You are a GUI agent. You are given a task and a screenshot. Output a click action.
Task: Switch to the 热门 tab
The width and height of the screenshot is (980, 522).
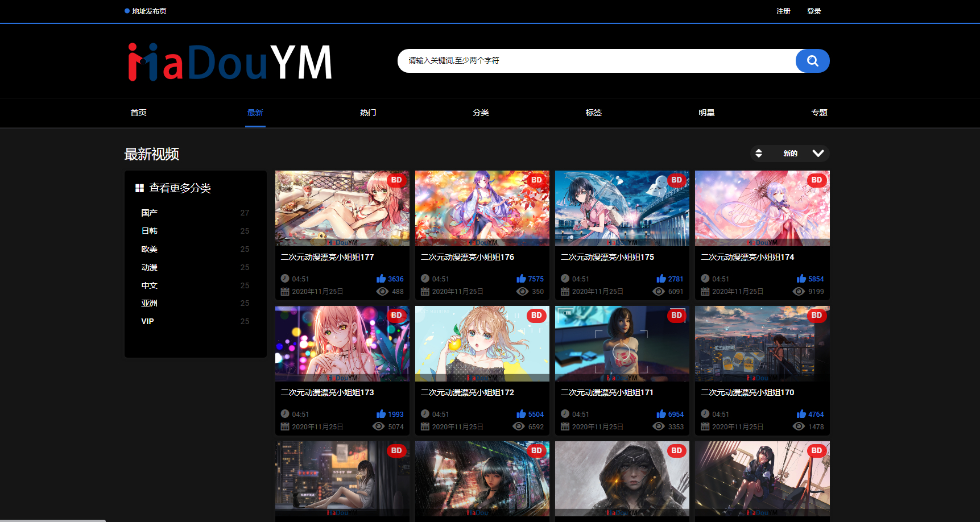tap(367, 113)
